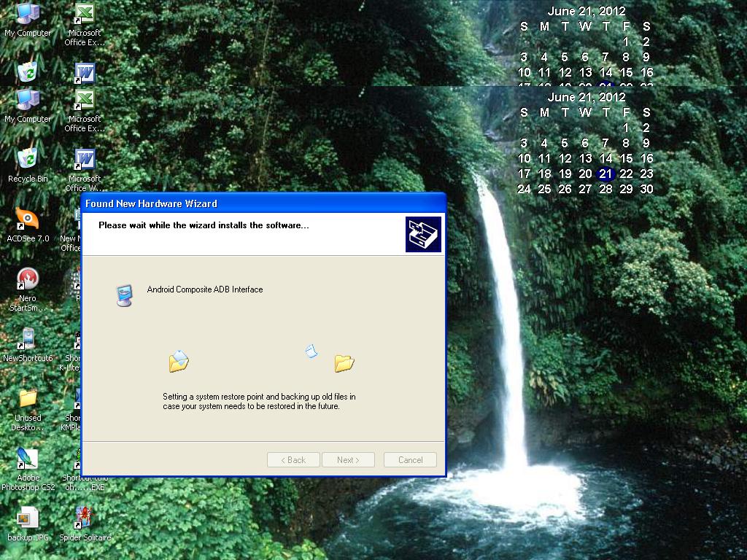Select the icon labeled Recycle Bin
747x560 pixels.
[28, 165]
